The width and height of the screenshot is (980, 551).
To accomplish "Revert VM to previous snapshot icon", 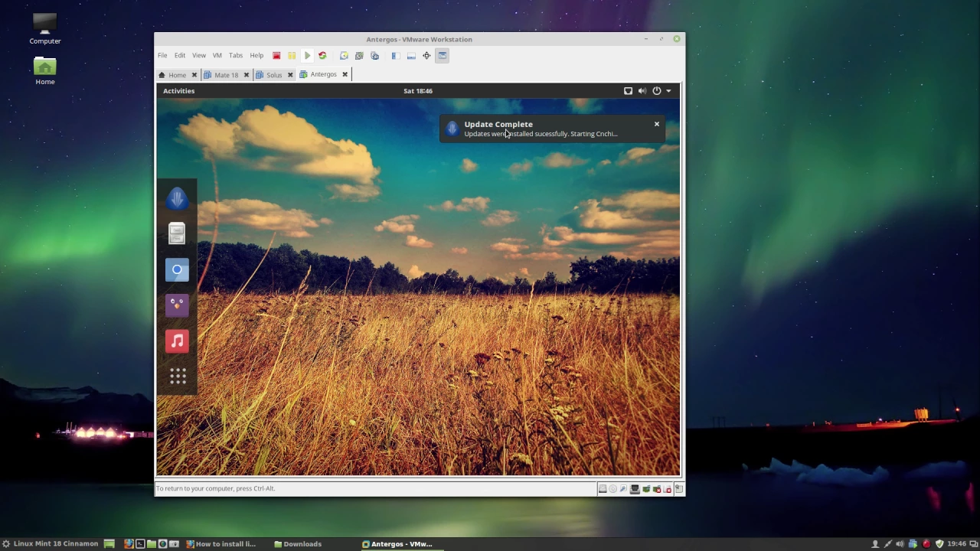I will [x=359, y=55].
